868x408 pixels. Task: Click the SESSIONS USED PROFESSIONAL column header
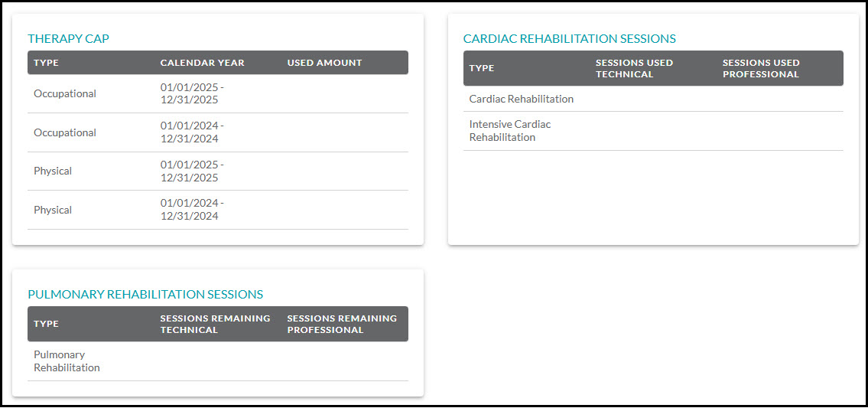(761, 68)
